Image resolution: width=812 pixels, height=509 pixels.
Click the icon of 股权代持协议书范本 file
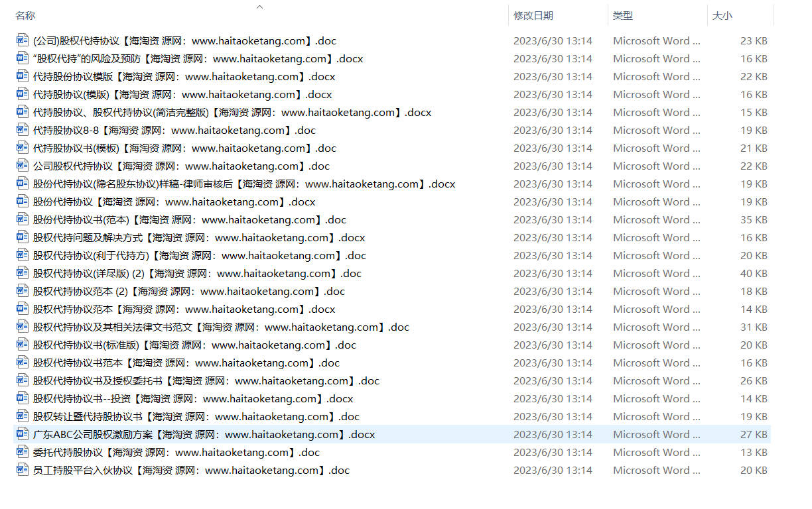22,363
